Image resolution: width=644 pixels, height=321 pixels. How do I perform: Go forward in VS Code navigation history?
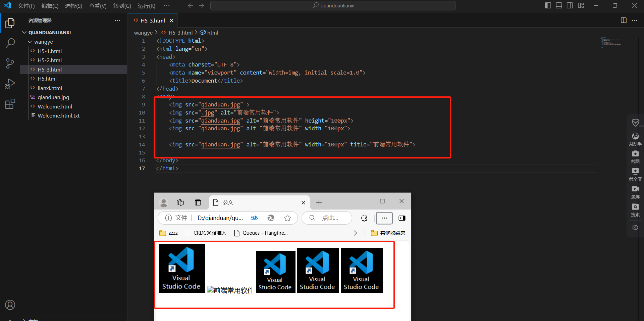point(202,6)
